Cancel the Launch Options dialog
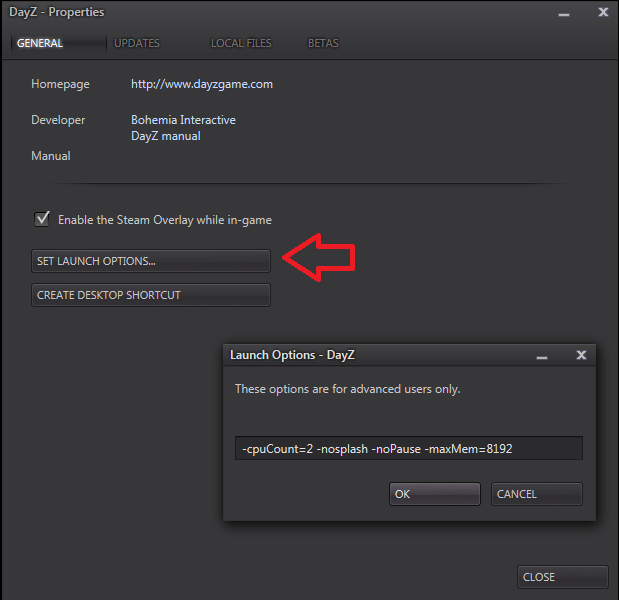Image resolution: width=619 pixels, height=600 pixels. coord(536,494)
